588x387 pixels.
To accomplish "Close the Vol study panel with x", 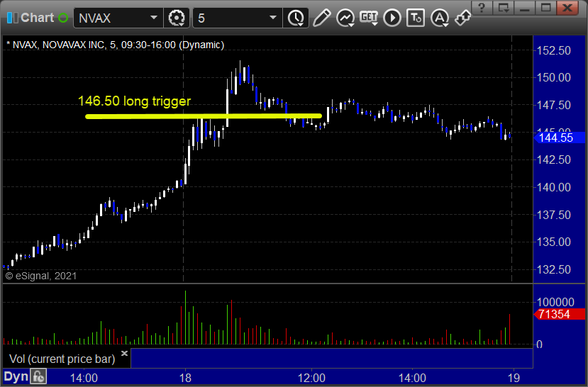I will pyautogui.click(x=125, y=353).
